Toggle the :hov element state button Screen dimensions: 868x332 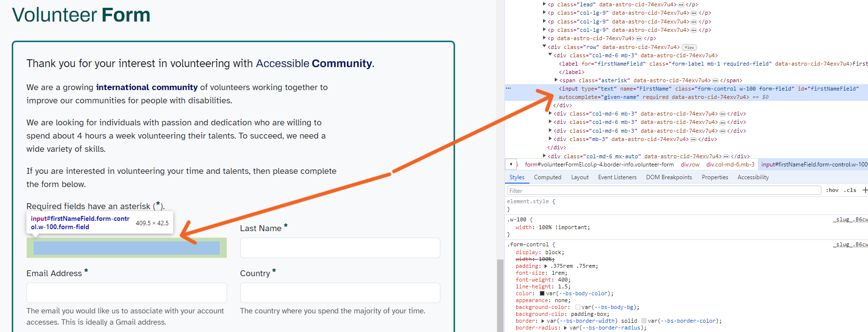[832, 190]
